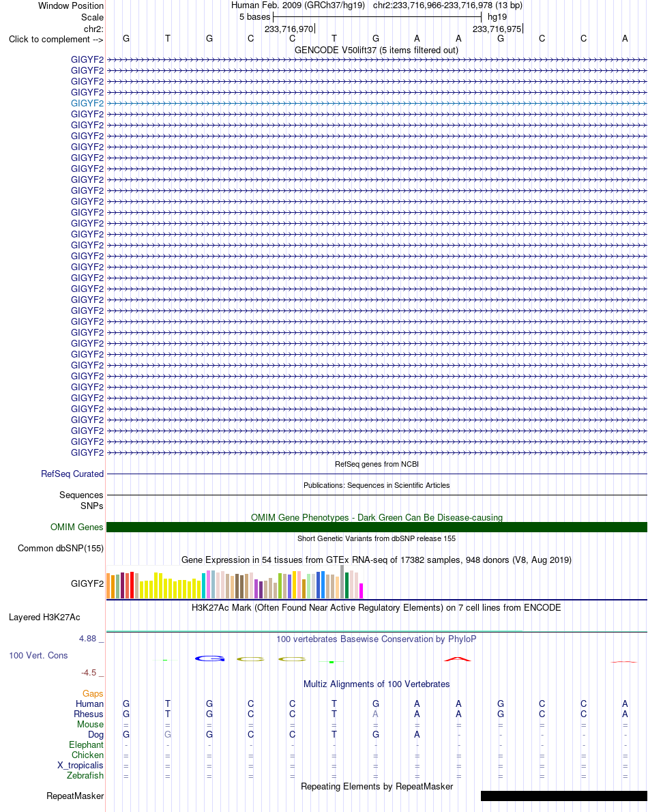The height and width of the screenshot is (812, 648).
Task: Open 'Short Genetic Variants from dbSNP release 155' title
Action: (377, 538)
